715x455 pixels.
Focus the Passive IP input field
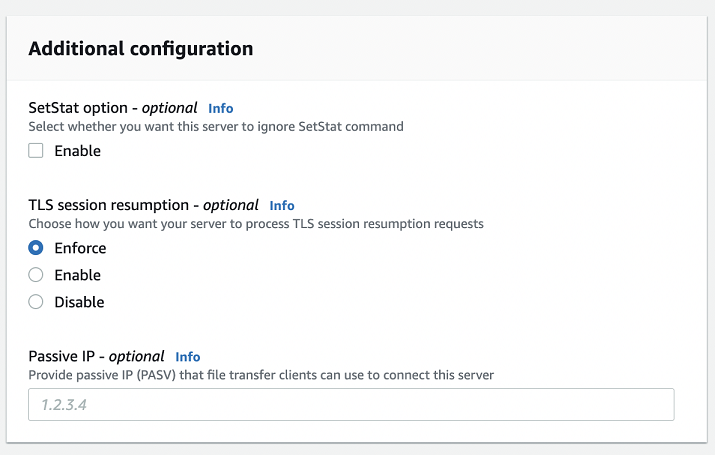351,405
